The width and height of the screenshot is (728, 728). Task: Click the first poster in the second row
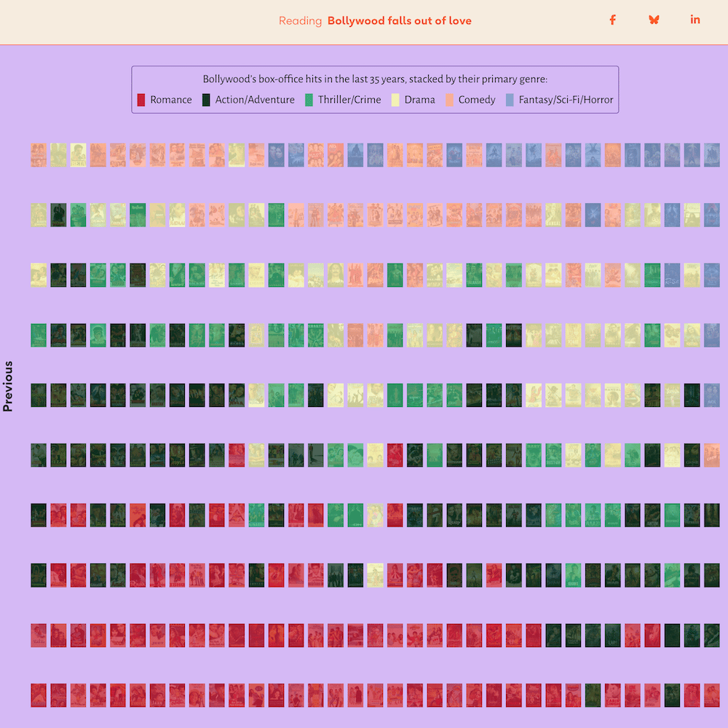39,215
